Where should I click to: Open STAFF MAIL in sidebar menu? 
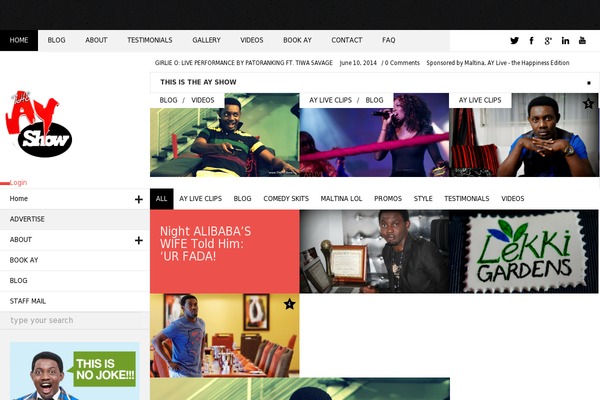tap(75, 301)
